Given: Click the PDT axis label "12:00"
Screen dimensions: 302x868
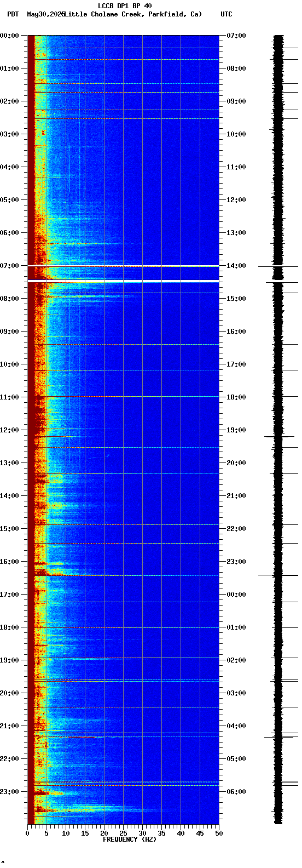Looking at the screenshot, I should click(10, 430).
